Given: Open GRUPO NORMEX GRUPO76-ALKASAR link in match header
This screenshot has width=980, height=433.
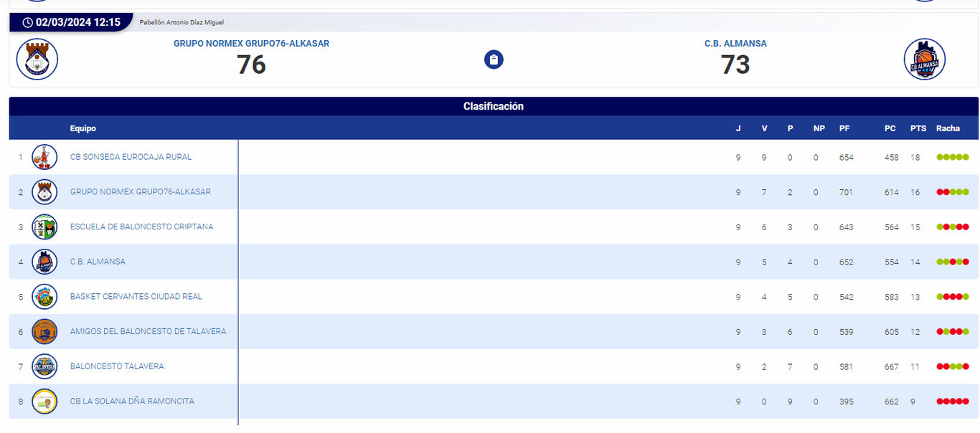Looking at the screenshot, I should point(251,44).
